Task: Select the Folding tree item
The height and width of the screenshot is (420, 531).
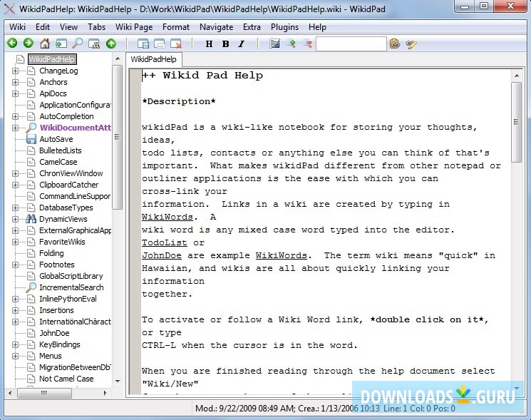Action: coord(51,253)
